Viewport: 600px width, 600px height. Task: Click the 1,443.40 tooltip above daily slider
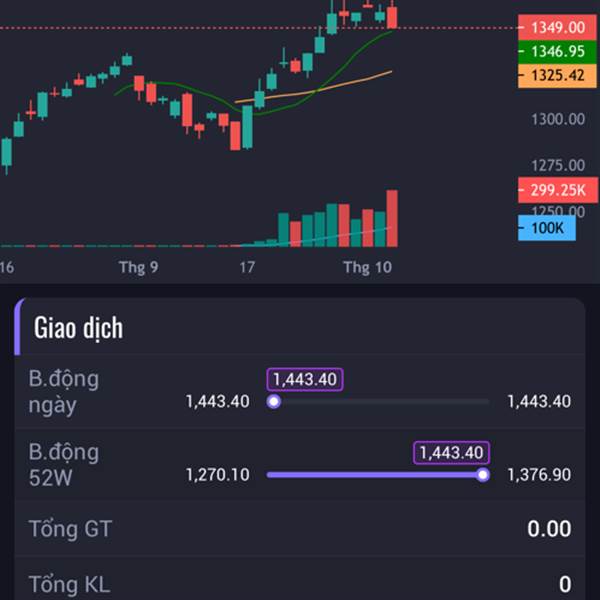tap(305, 380)
